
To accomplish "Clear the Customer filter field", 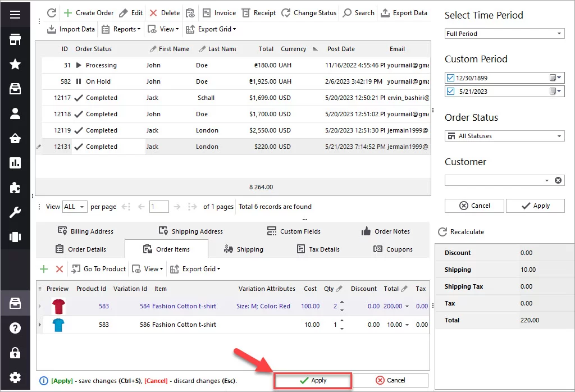I will click(x=558, y=180).
